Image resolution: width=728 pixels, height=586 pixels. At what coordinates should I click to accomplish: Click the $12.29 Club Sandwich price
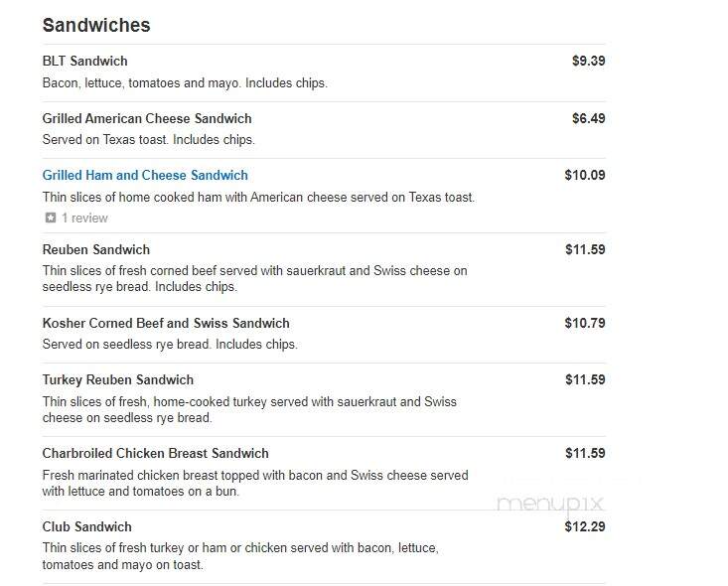(585, 526)
